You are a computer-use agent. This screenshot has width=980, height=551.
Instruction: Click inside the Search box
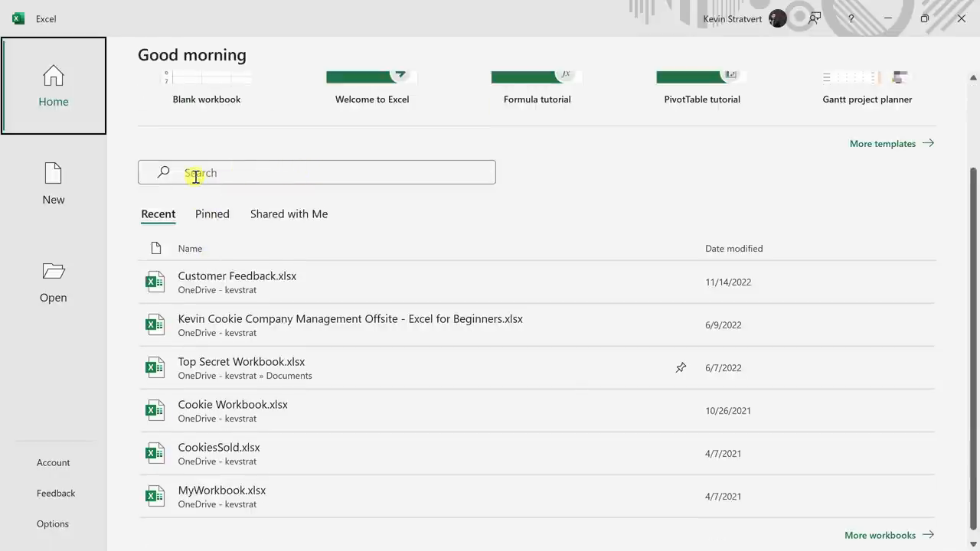[x=329, y=173]
